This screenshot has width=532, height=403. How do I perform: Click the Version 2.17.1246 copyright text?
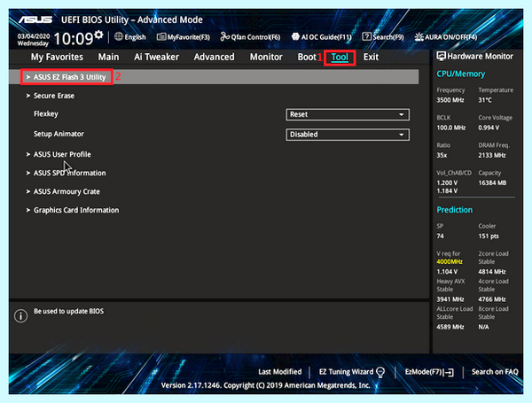pyautogui.click(x=266, y=385)
